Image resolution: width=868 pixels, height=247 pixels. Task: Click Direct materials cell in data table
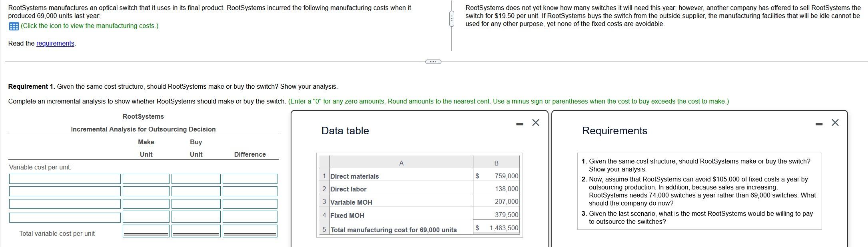coord(401,176)
